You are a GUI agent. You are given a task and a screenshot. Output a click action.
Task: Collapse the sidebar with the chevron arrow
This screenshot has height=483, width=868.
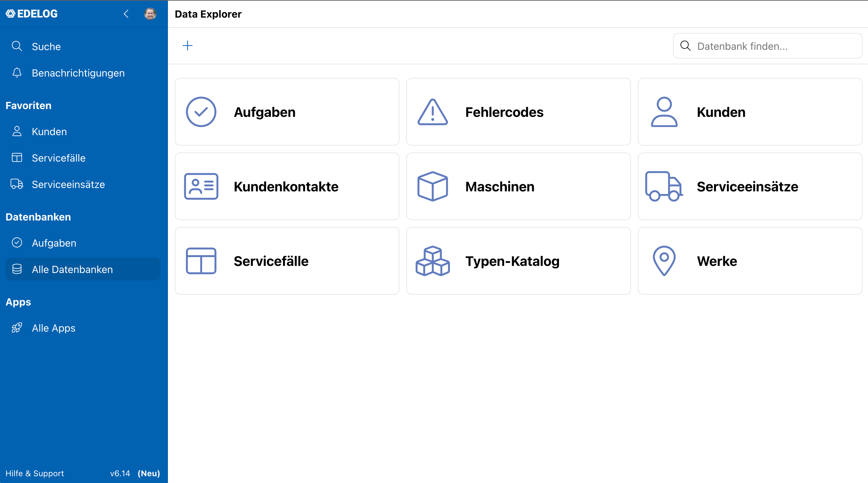coord(126,14)
